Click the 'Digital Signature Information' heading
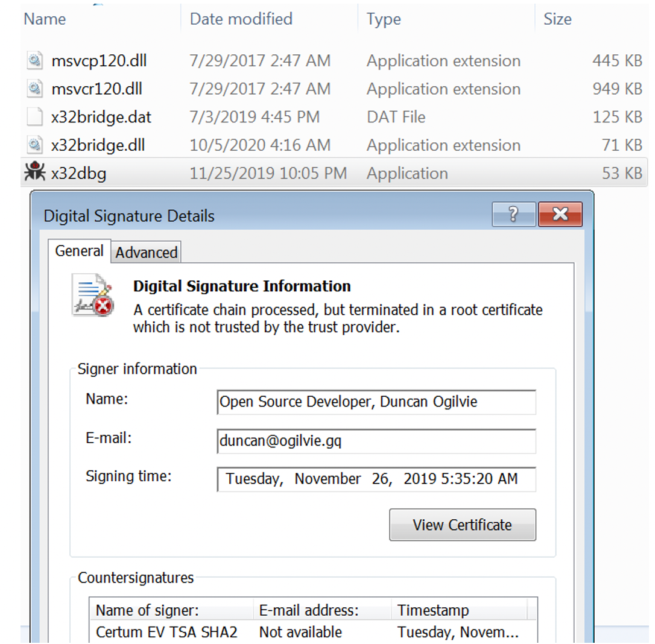Viewport: 655px width, 644px height. (242, 286)
